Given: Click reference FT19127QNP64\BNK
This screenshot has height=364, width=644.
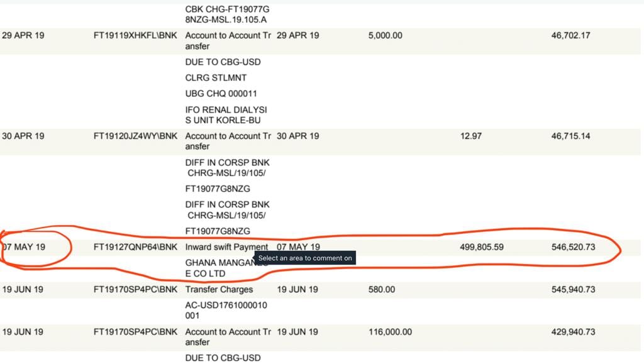Looking at the screenshot, I should click(135, 247).
